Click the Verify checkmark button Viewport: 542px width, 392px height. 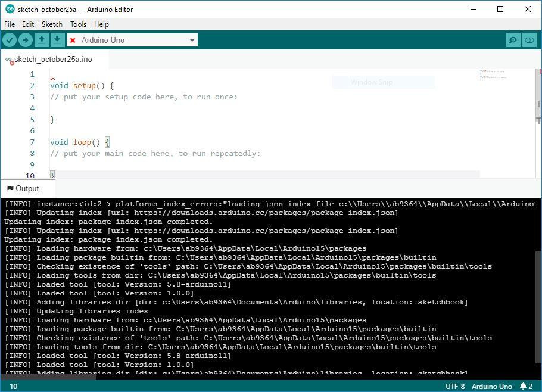tap(10, 40)
